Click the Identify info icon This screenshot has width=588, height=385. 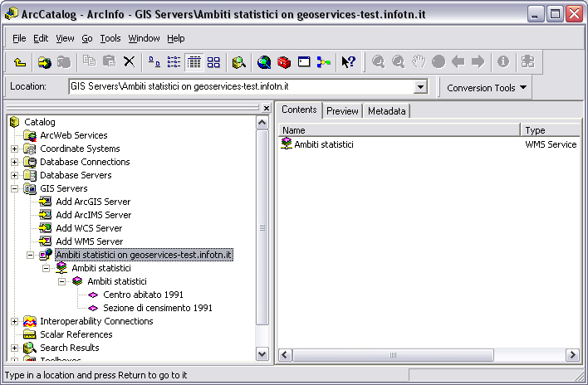point(503,61)
